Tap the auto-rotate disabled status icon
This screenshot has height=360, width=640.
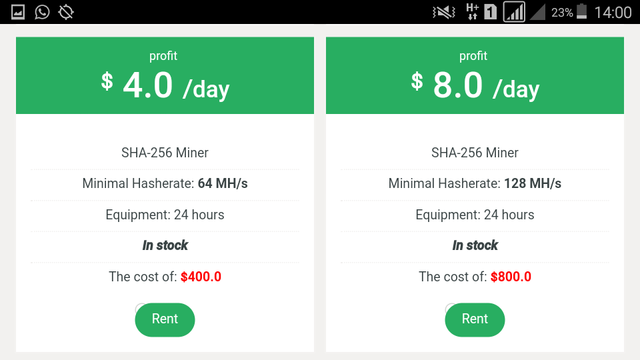(66, 12)
